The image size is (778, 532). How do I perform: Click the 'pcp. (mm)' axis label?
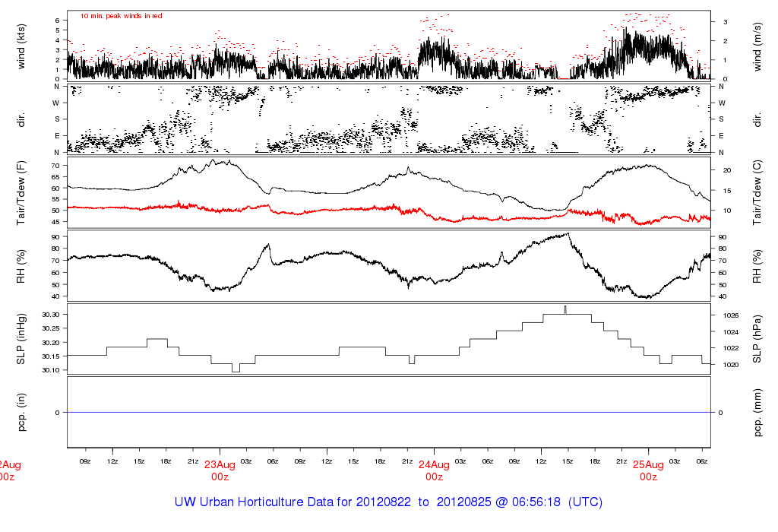pyautogui.click(x=757, y=413)
